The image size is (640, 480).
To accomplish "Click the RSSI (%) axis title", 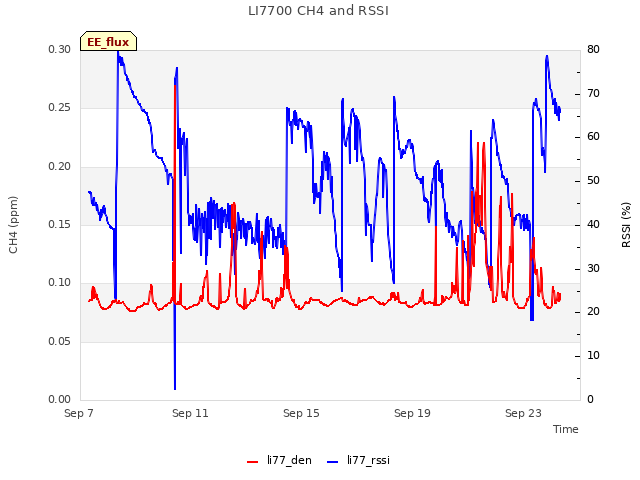I will [x=626, y=225].
